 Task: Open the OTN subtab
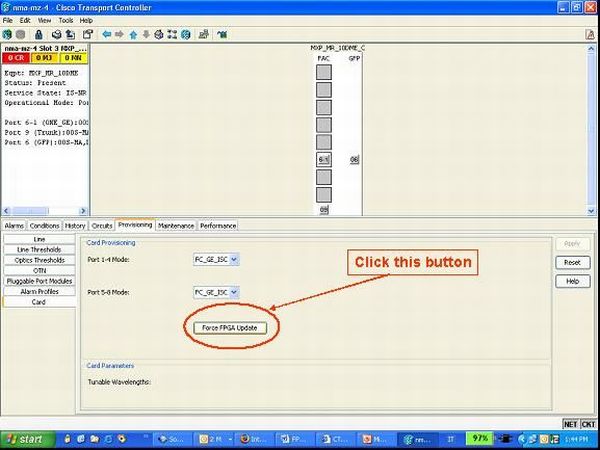pyautogui.click(x=39, y=271)
